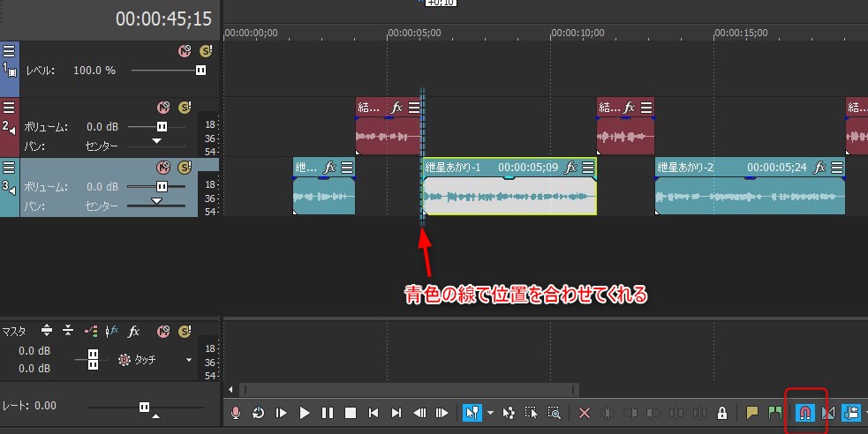Screen dimensions: 868x434
Task: Toggle Enable Snapping magnet icon
Action: [805, 413]
